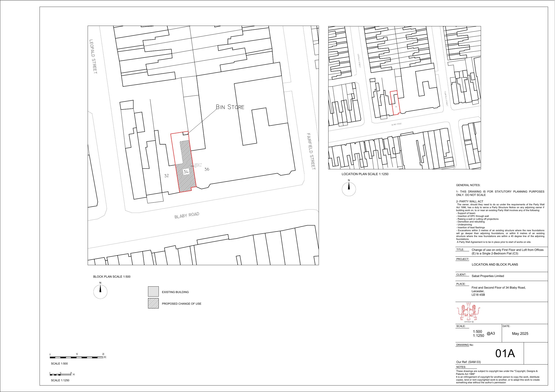Click the drawing number 01A
The width and height of the screenshot is (555, 392).
505,354
